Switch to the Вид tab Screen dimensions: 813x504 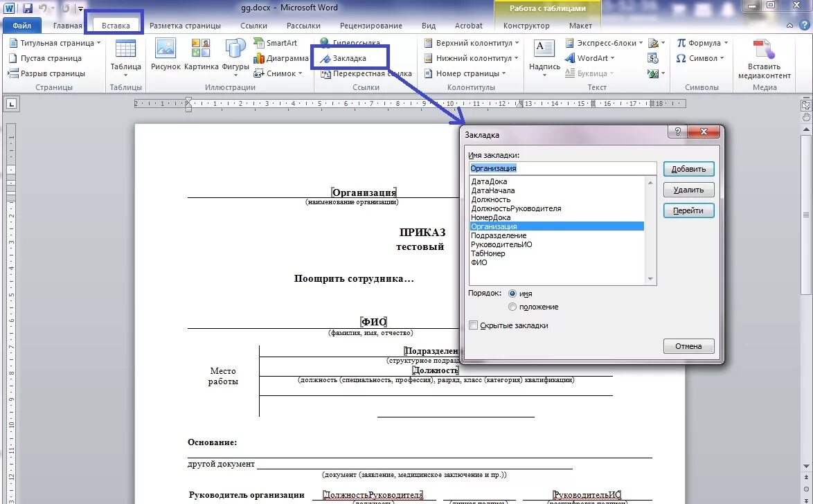(x=428, y=26)
